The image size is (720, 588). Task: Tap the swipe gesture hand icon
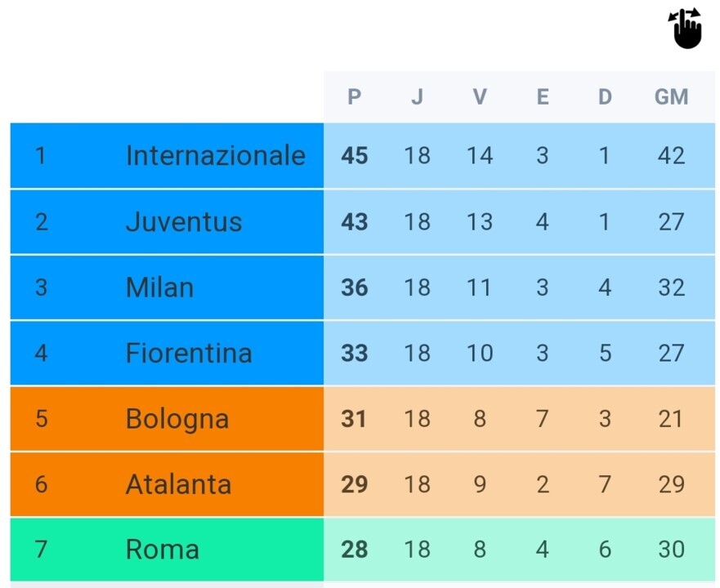click(x=686, y=29)
